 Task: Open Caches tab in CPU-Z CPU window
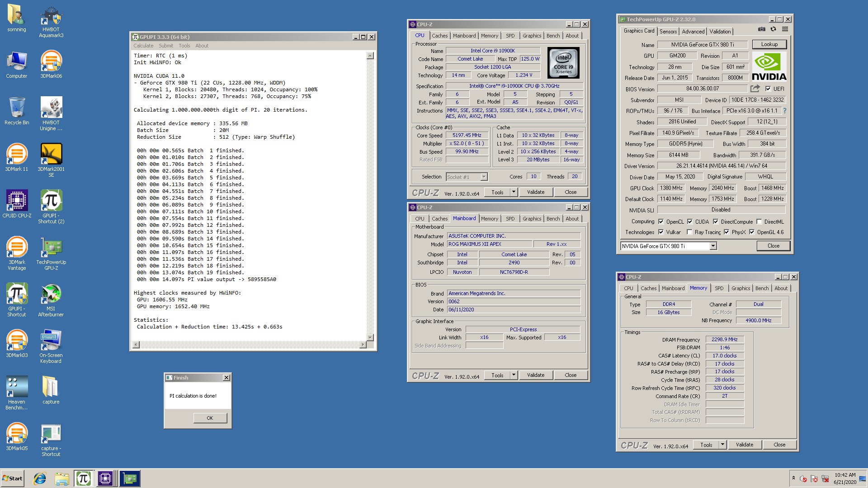[439, 36]
